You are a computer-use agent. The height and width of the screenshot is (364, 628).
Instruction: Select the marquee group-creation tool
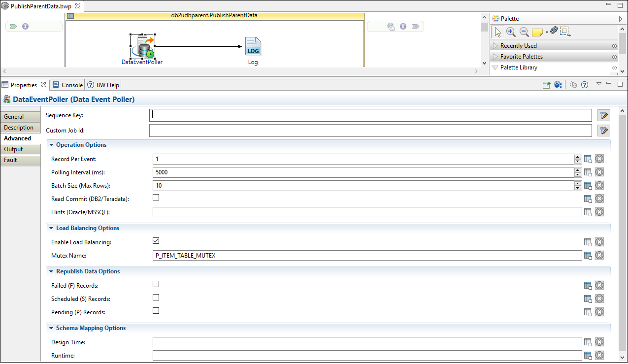tap(565, 32)
